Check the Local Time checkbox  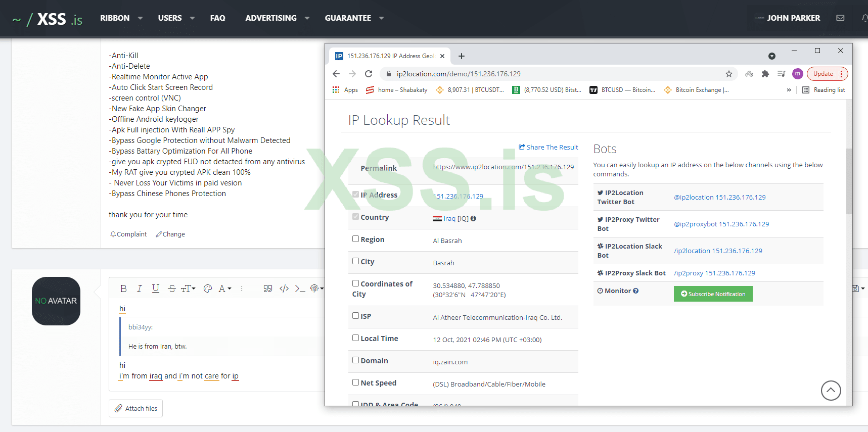[x=355, y=338]
